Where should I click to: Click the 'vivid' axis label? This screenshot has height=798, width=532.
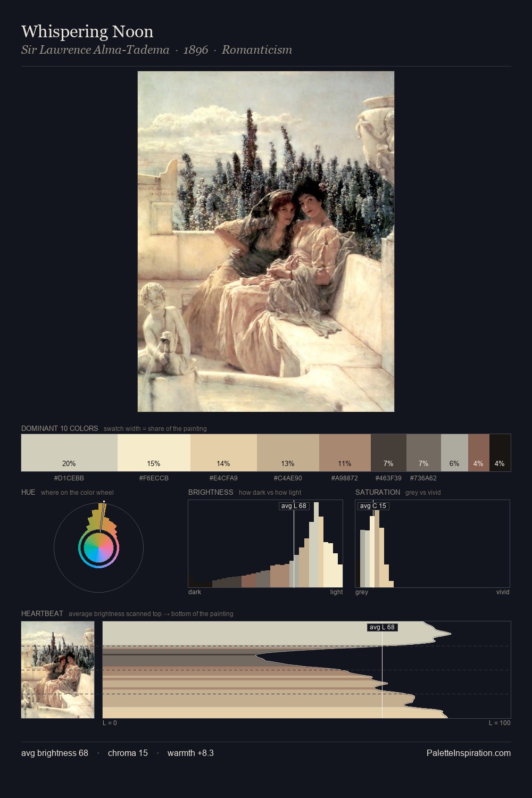point(503,592)
